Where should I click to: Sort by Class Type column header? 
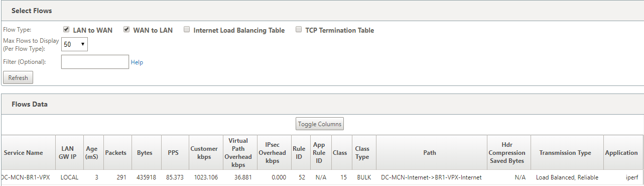pos(362,153)
